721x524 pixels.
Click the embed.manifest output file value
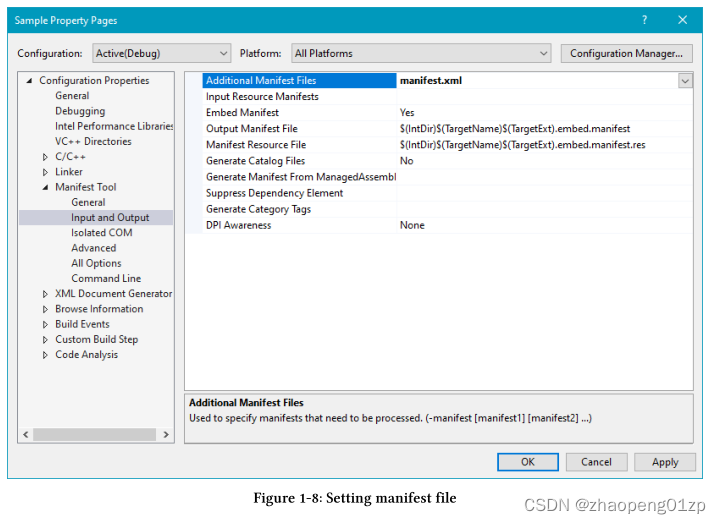tap(515, 129)
